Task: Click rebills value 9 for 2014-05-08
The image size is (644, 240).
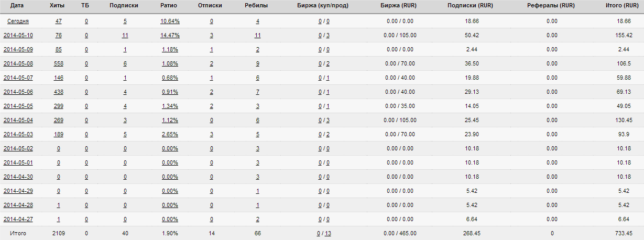Action: (257, 64)
